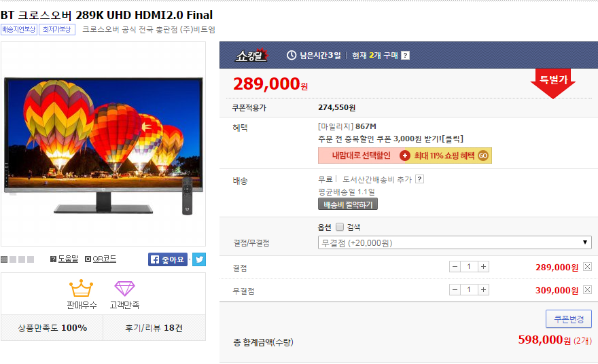The width and height of the screenshot is (598, 364).
Task: Remove the 결점 item with X
Action: pos(587,267)
